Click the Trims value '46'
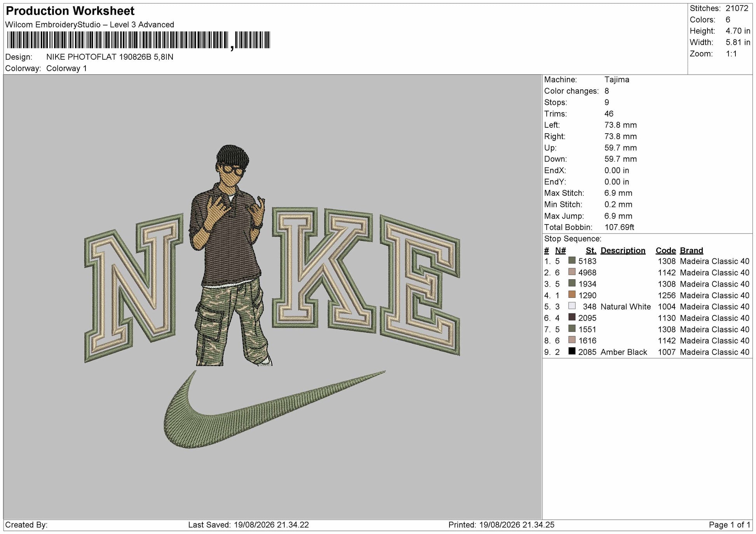The width and height of the screenshot is (756, 534). click(x=609, y=114)
